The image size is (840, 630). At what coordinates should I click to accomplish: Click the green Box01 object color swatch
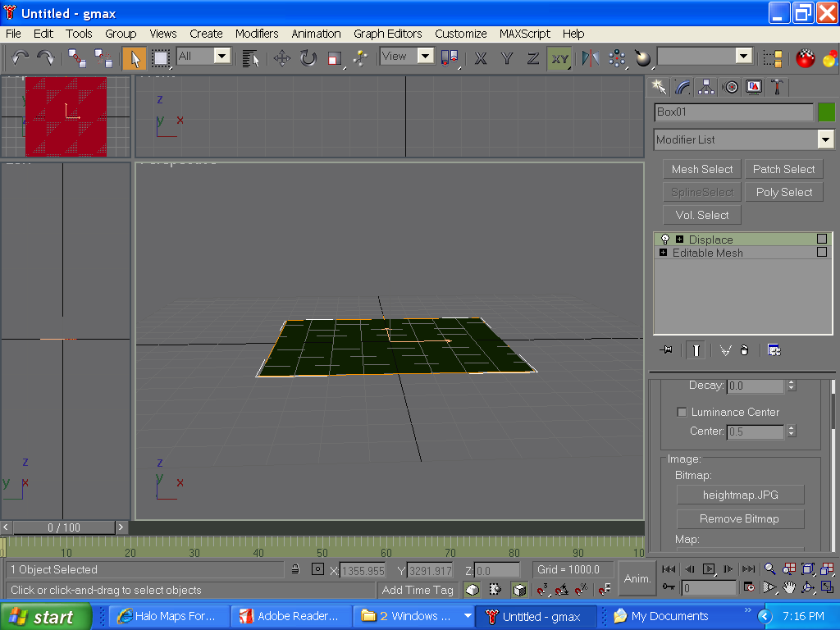pyautogui.click(x=826, y=112)
